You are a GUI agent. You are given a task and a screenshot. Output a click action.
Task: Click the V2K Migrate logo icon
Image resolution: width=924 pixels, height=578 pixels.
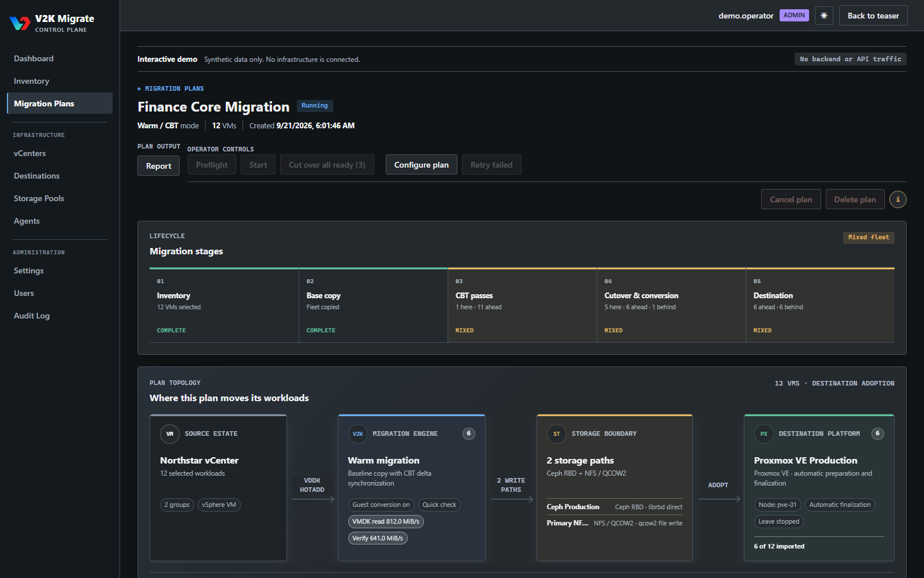[20, 23]
